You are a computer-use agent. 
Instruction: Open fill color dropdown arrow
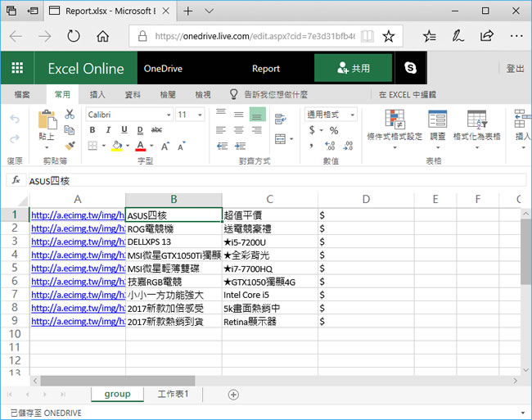click(128, 146)
